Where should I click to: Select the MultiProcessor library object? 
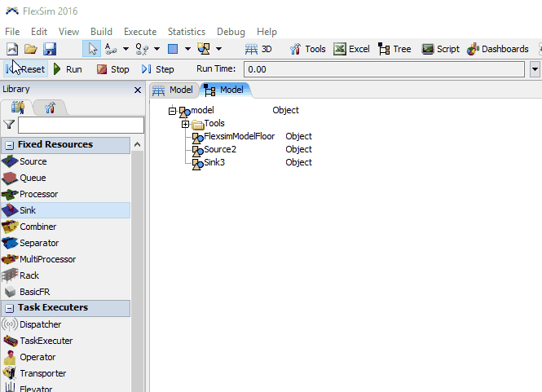click(66, 259)
